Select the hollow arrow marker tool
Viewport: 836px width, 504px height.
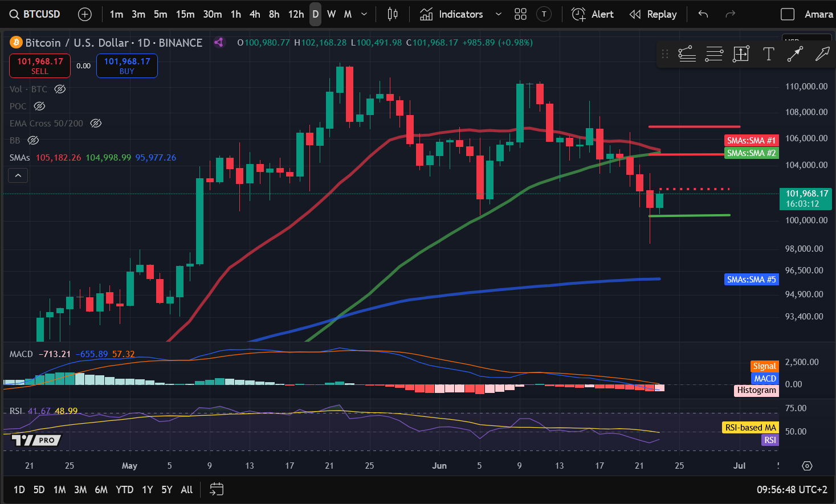point(822,54)
